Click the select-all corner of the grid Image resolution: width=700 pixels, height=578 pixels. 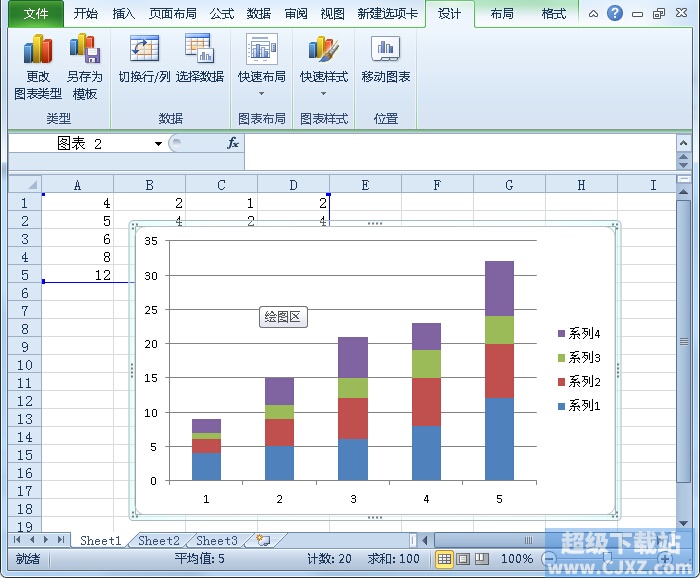(x=25, y=184)
